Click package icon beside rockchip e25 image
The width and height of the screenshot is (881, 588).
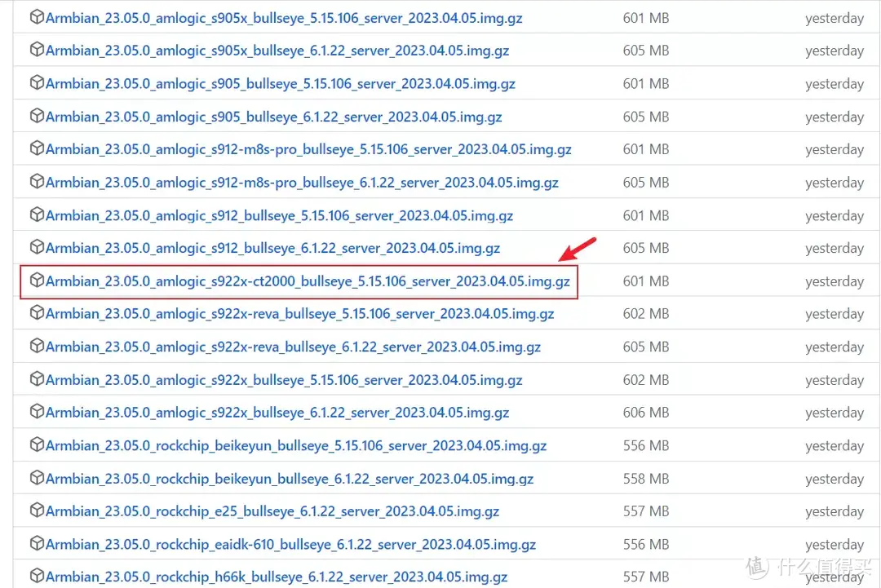click(x=37, y=511)
